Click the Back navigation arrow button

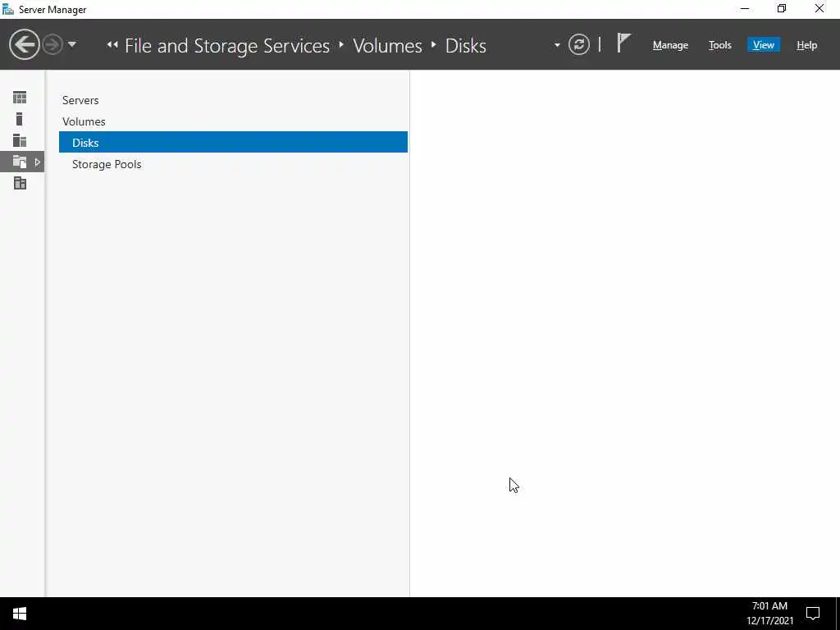(25, 44)
